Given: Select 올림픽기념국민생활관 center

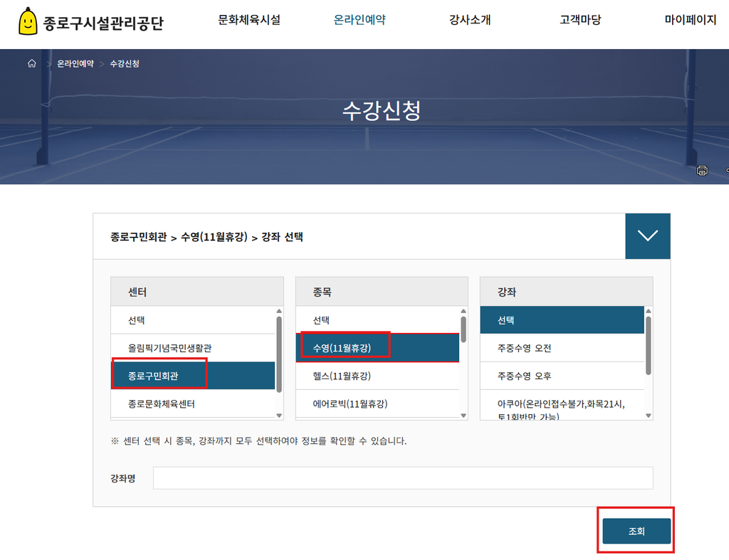Looking at the screenshot, I should pos(193,348).
